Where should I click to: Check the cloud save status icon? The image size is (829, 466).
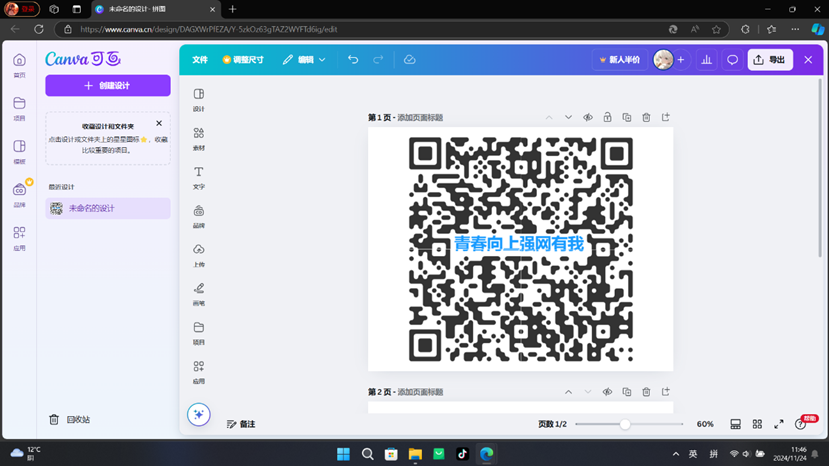410,60
